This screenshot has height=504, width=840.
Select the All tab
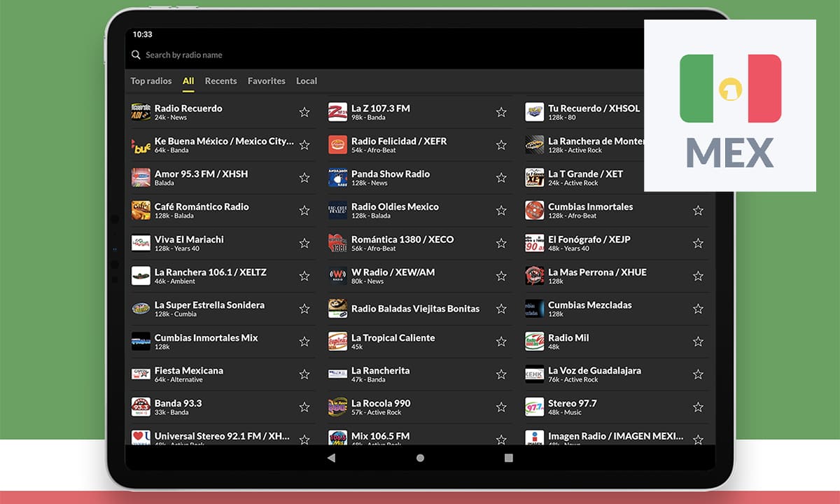pyautogui.click(x=188, y=80)
